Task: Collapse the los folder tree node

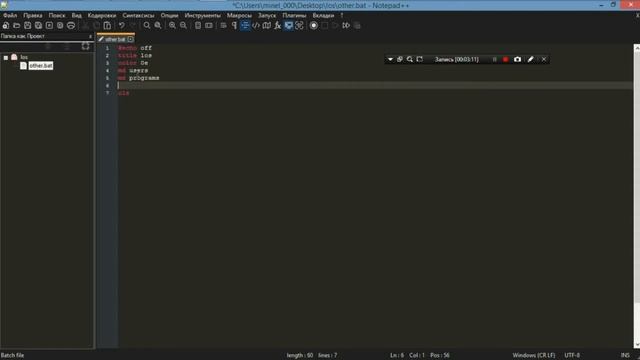Action: 6,58
